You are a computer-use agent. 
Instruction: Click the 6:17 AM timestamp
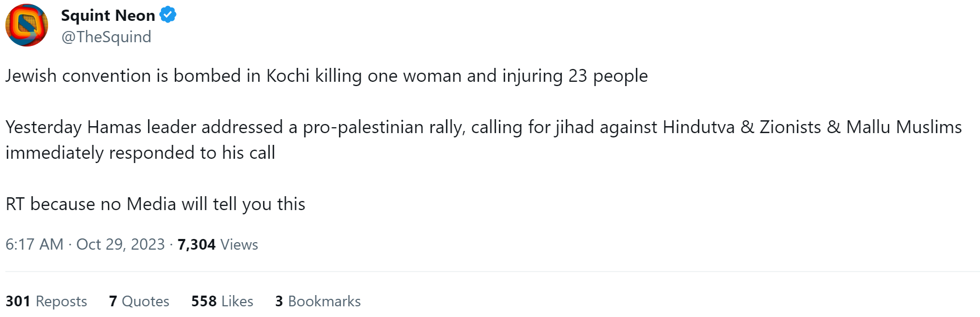point(34,244)
